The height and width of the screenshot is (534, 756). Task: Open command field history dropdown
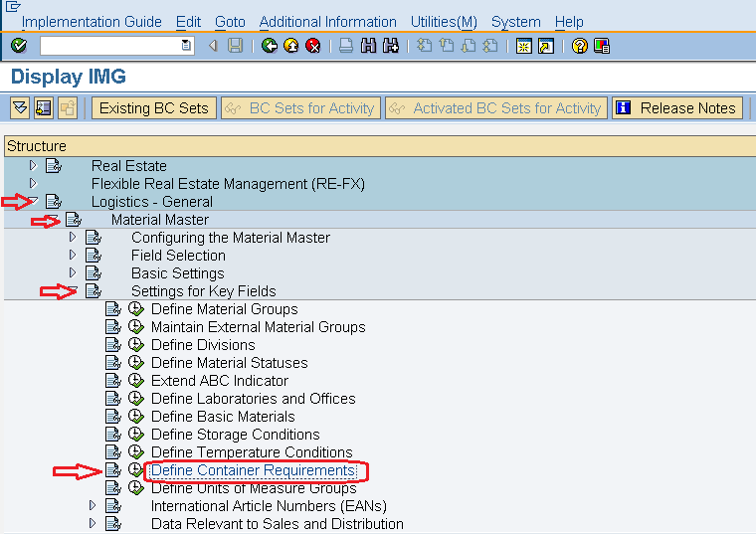pyautogui.click(x=186, y=46)
